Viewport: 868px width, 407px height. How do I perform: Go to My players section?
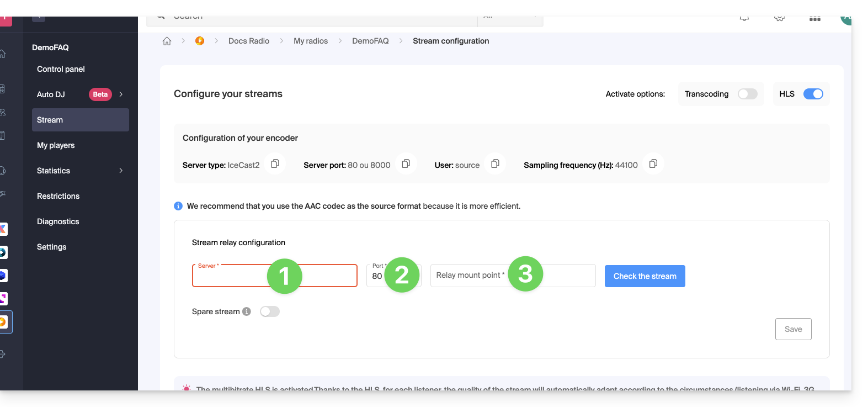point(56,145)
